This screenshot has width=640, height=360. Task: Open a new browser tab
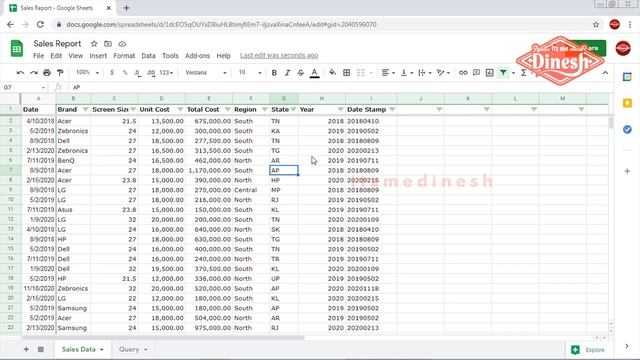click(127, 8)
